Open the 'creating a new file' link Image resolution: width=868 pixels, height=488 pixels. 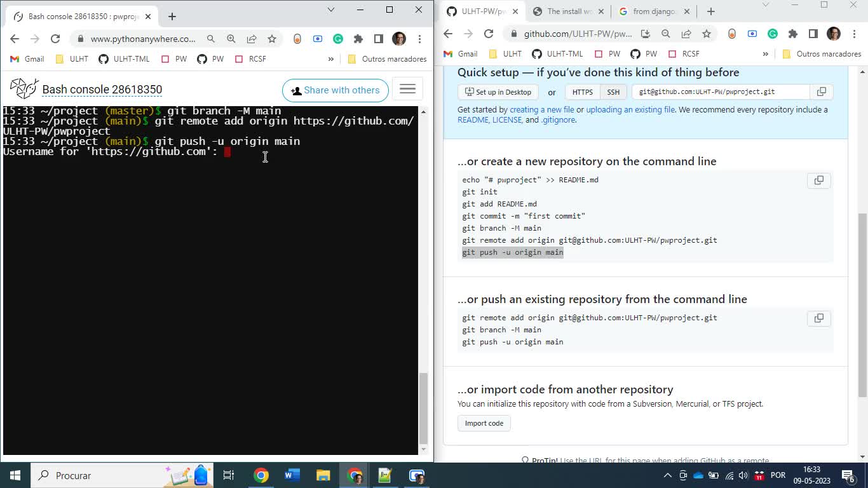click(x=542, y=109)
